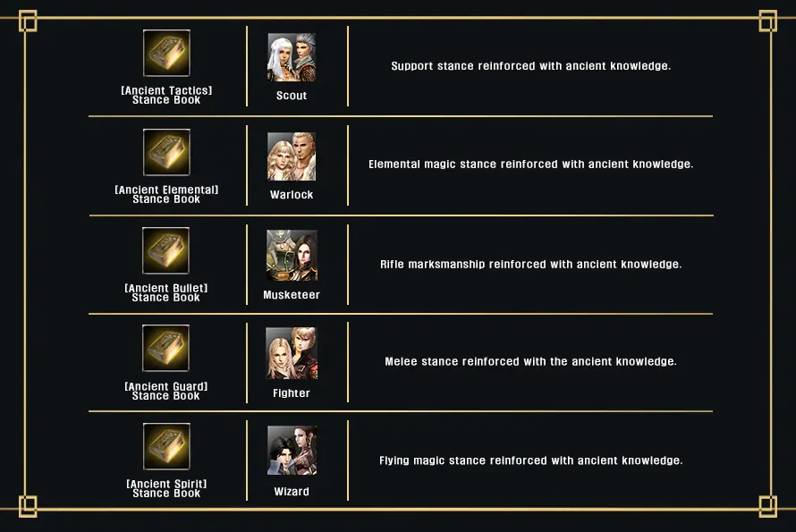Open the Ancient Spirit Stance Book icon
The width and height of the screenshot is (796, 532).
166,447
